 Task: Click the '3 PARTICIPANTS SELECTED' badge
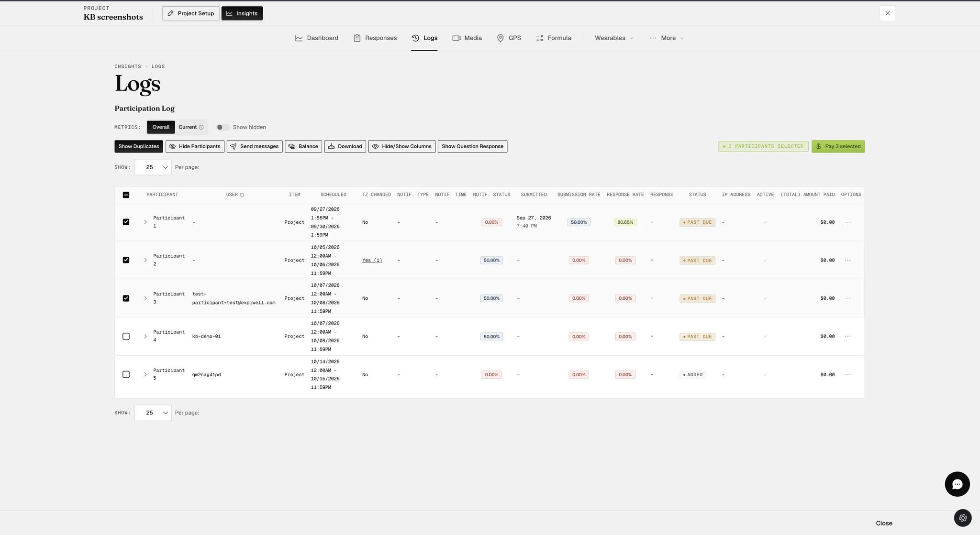click(763, 146)
